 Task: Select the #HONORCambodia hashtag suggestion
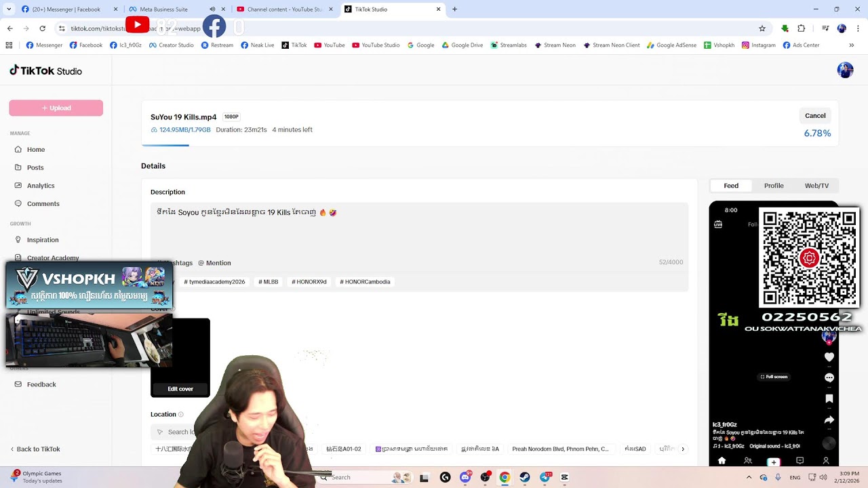point(365,282)
